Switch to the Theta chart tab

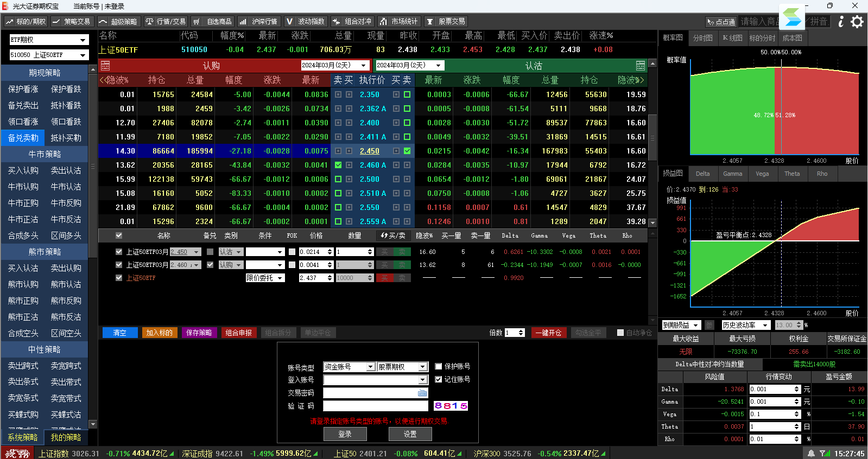click(792, 174)
